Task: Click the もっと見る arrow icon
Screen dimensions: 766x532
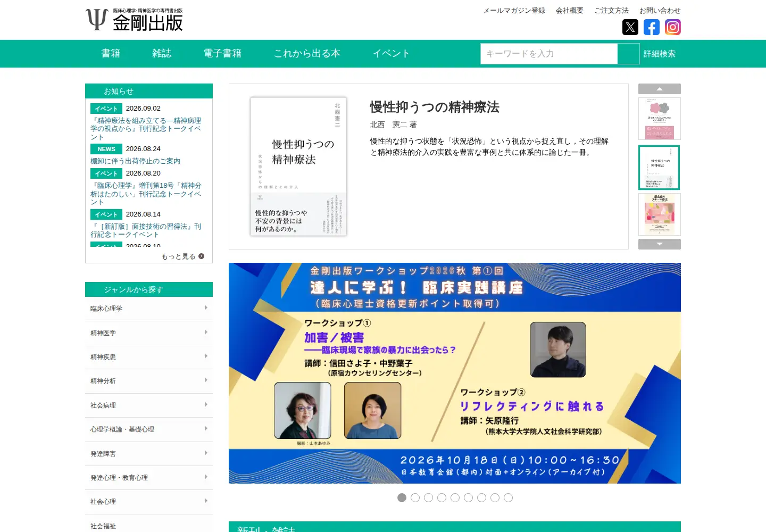Action: point(201,256)
